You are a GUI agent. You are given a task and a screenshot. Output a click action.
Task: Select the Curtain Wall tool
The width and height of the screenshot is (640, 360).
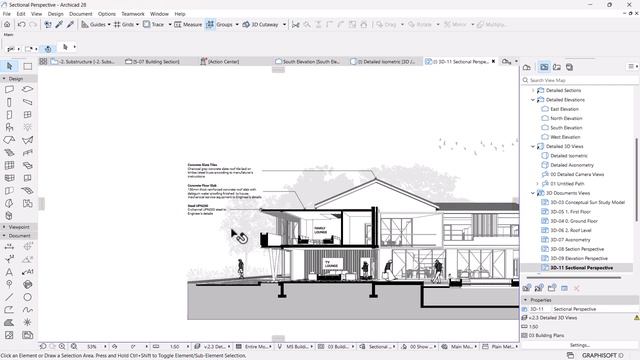point(9,165)
